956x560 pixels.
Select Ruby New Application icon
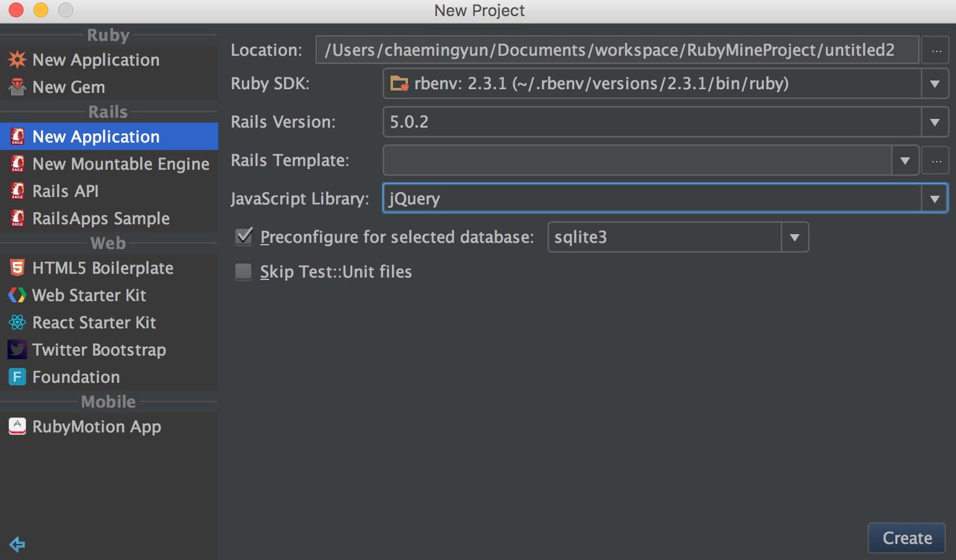17,59
